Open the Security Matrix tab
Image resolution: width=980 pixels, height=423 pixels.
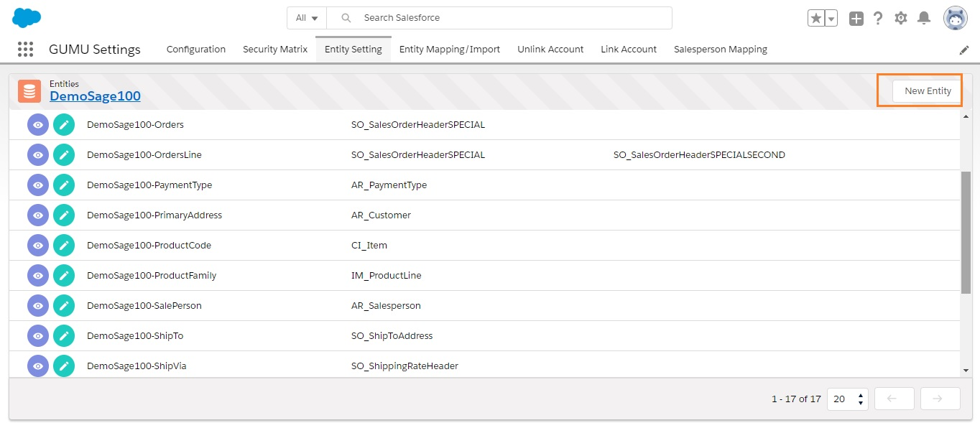coord(275,50)
